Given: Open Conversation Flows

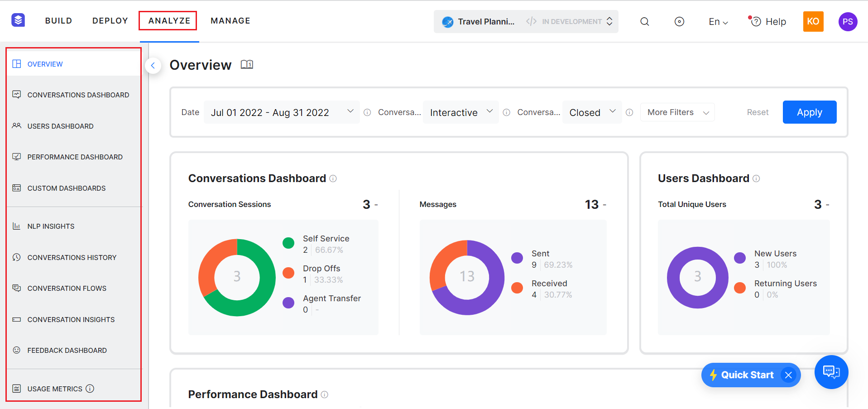Looking at the screenshot, I should [x=67, y=288].
